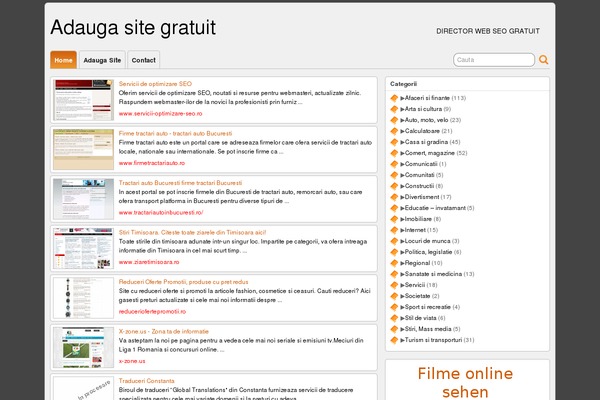The width and height of the screenshot is (600, 400).
Task: Click the Cauta search input field
Action: pyautogui.click(x=494, y=60)
